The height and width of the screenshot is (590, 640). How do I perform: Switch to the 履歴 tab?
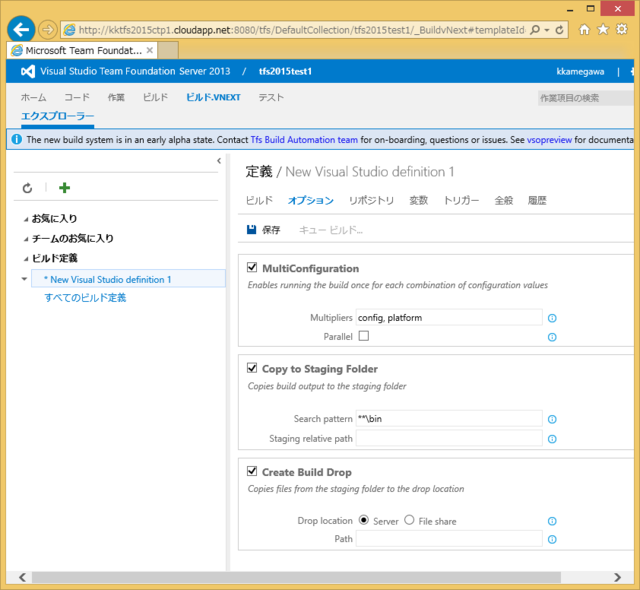537,200
